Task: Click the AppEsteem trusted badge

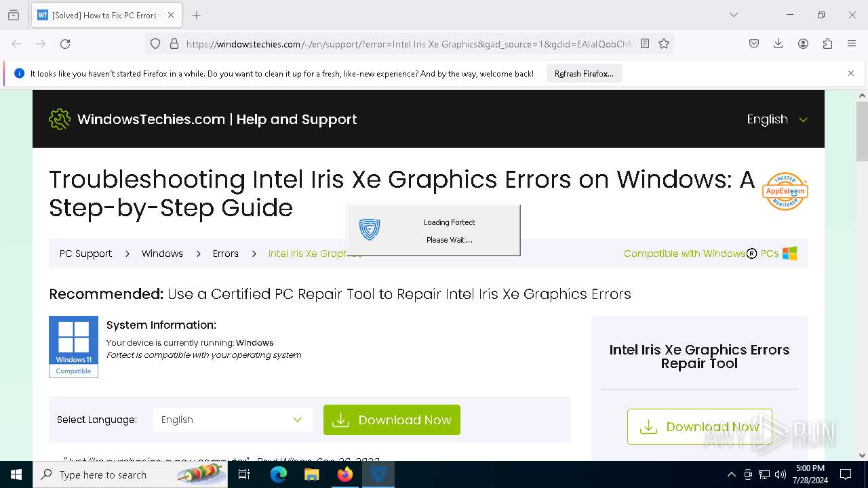Action: (x=785, y=191)
